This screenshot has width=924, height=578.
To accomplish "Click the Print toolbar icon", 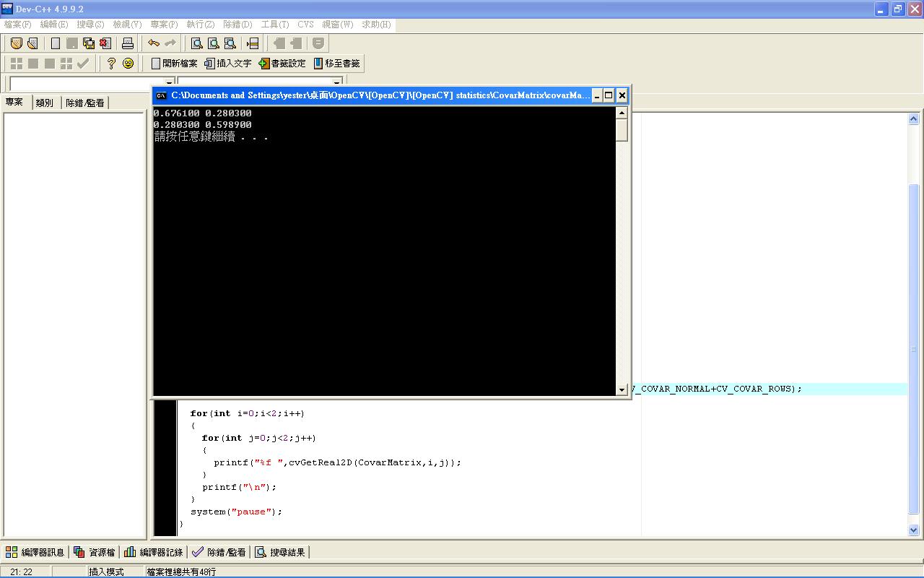I will coord(128,43).
